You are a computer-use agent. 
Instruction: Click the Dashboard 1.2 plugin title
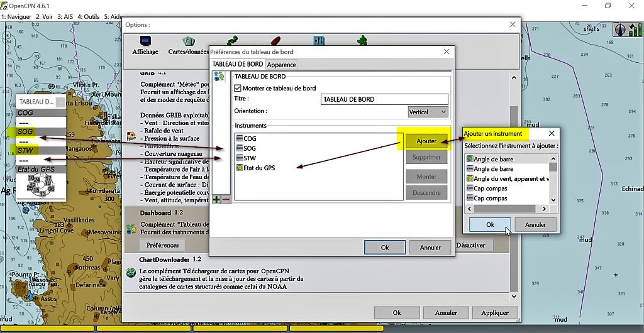point(162,213)
